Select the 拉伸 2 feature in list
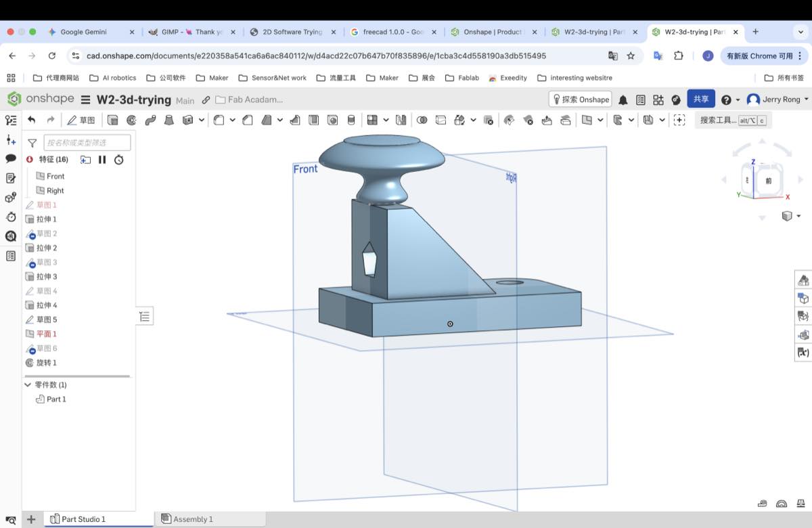 tap(46, 248)
